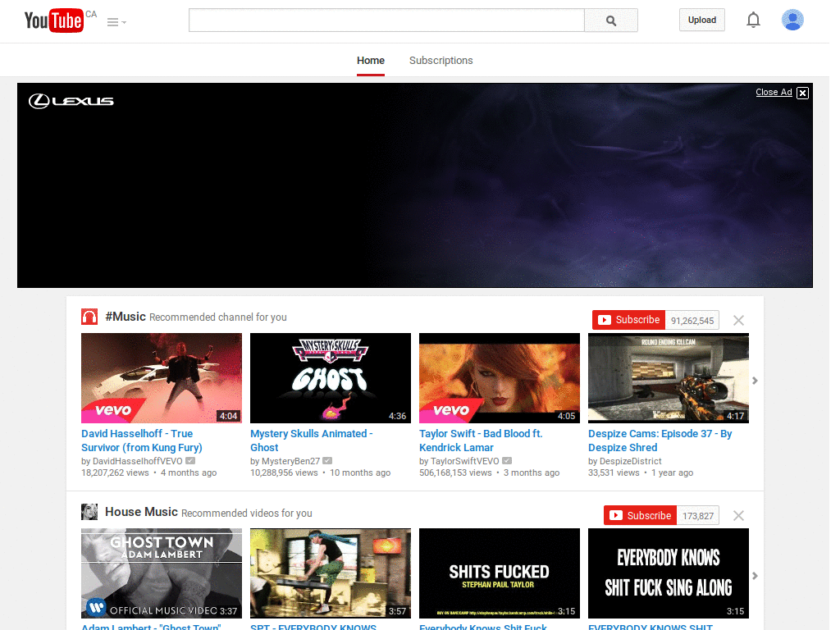Screen dimensions: 840x630
Task: Click into the search input field
Action: click(x=386, y=21)
